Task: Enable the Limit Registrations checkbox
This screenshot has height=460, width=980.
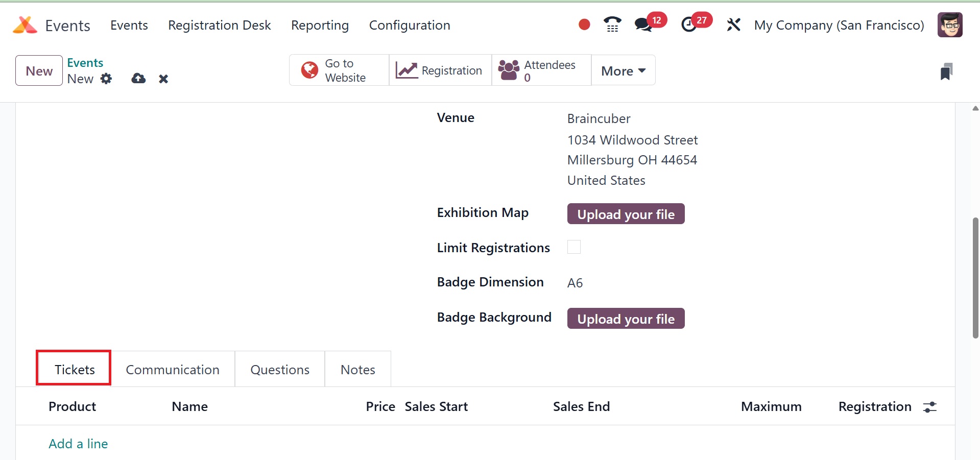Action: (574, 247)
